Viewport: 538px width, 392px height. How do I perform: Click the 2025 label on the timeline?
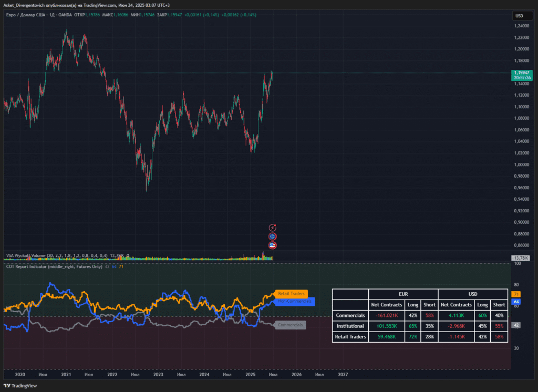(x=251, y=374)
